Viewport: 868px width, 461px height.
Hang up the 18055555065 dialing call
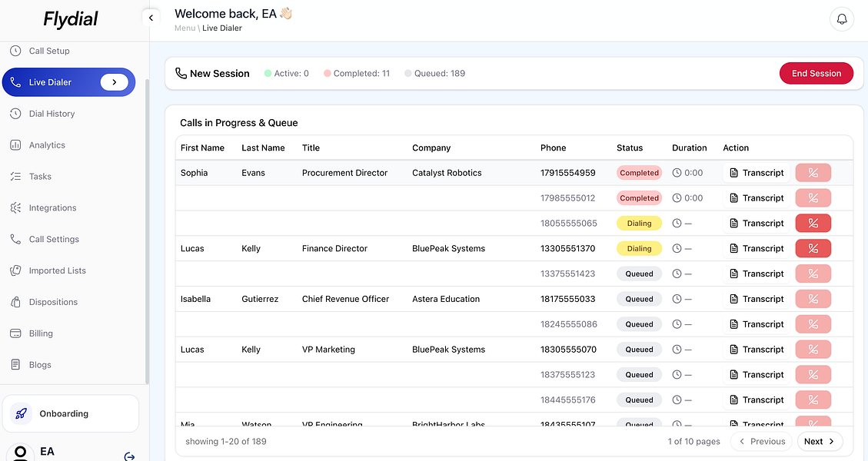[813, 223]
